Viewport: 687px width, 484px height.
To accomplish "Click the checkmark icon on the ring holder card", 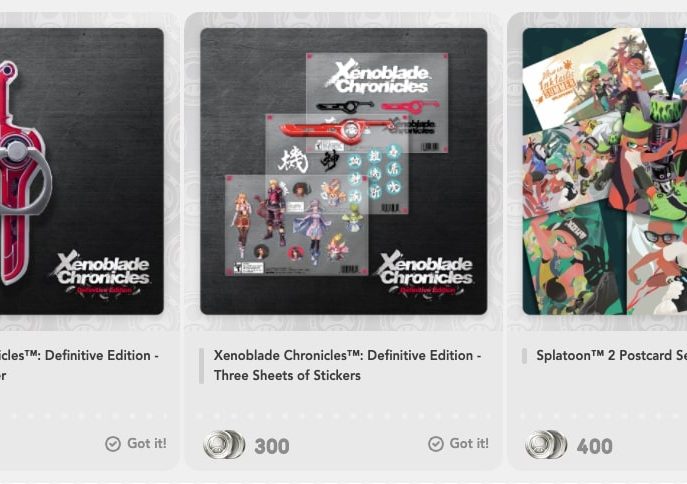I will [113, 444].
